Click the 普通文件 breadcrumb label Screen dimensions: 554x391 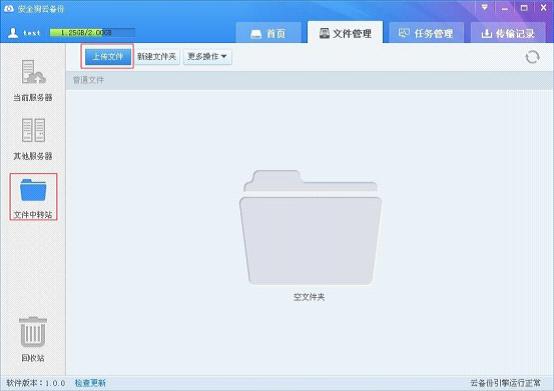pos(88,80)
